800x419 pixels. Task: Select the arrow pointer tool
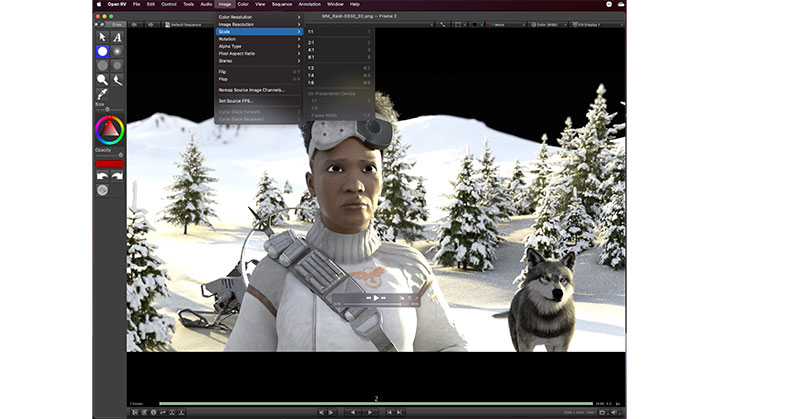click(x=101, y=37)
